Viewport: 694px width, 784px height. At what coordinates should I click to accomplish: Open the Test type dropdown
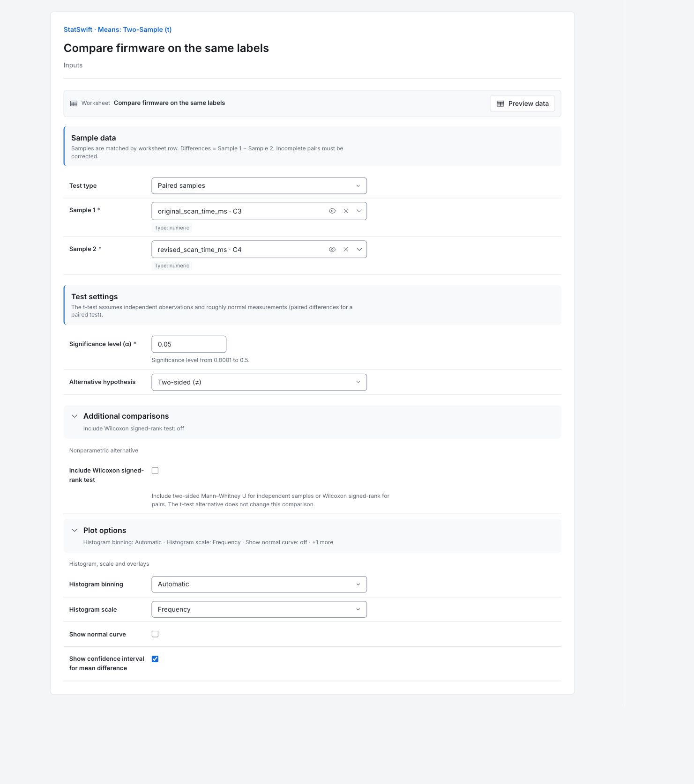tap(259, 186)
